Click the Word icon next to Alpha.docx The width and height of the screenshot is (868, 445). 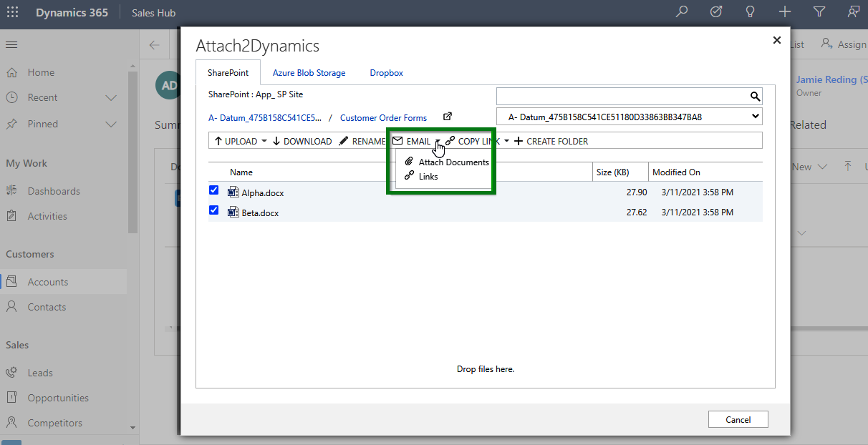tap(233, 192)
